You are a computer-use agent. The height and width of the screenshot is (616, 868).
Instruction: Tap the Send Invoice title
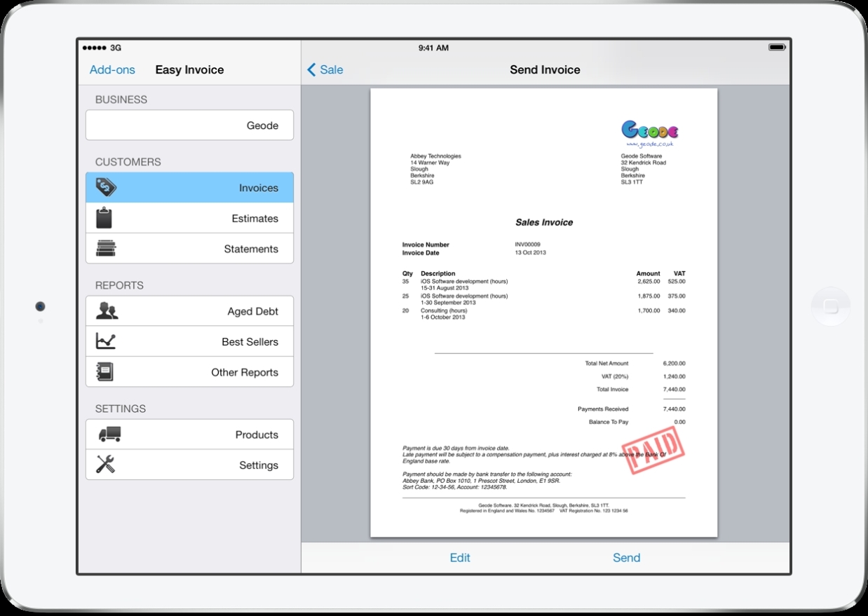tap(545, 70)
